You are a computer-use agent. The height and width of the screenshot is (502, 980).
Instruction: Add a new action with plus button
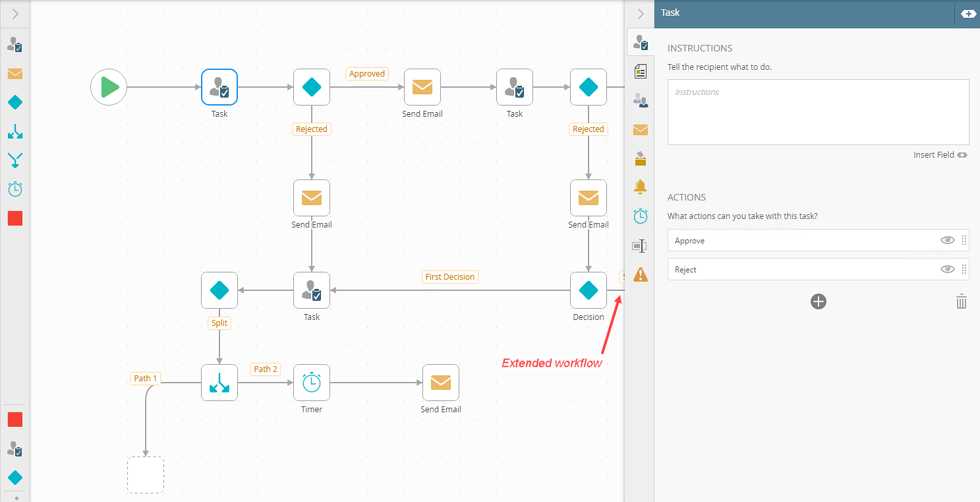click(x=818, y=301)
